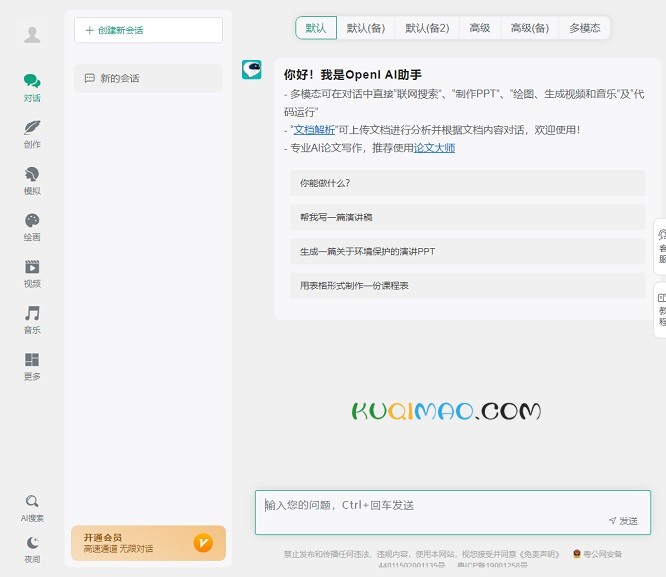666x577 pixels.
Task: Click the 创建新会话 new conversation button
Action: click(x=148, y=30)
